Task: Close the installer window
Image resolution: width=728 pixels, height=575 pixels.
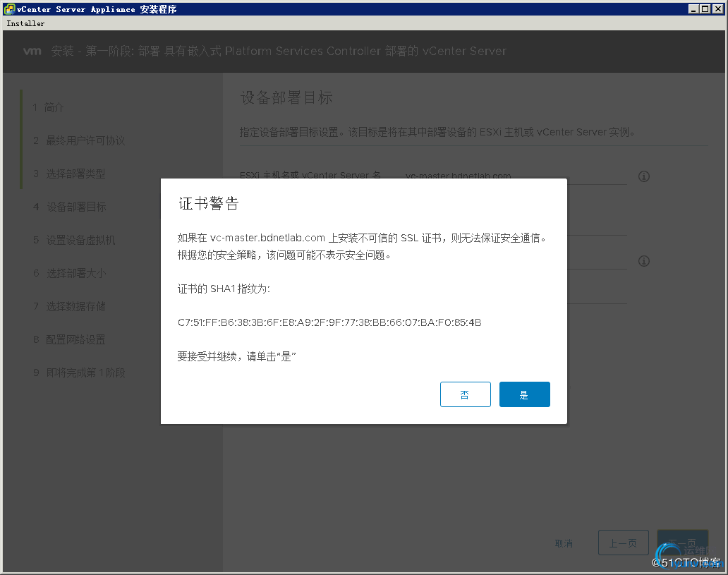Action: coord(717,9)
